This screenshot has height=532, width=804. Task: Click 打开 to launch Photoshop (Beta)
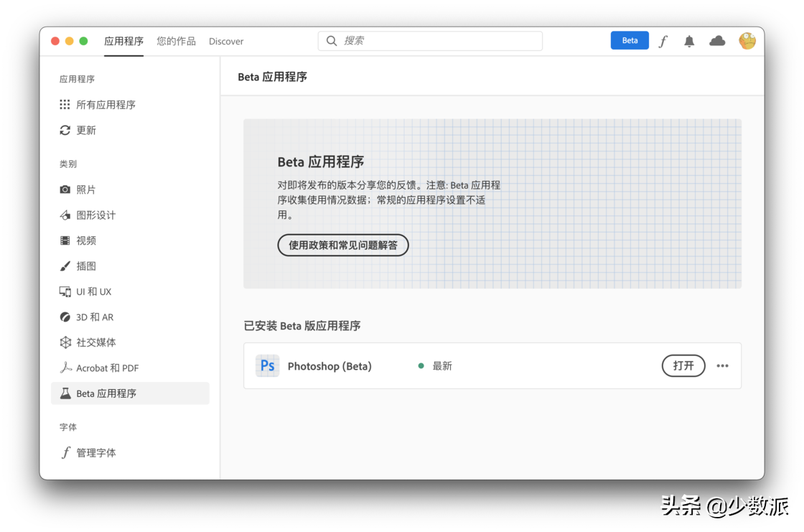[683, 365]
